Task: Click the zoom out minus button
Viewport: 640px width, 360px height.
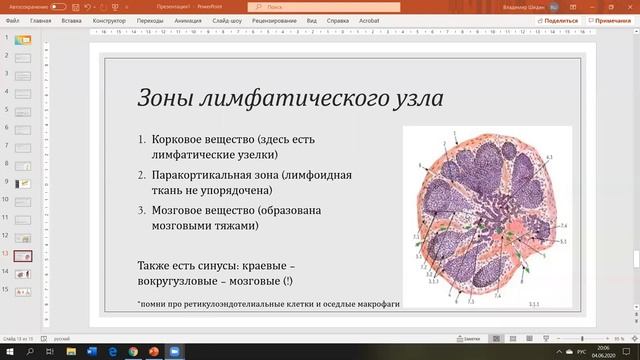Action: point(558,339)
